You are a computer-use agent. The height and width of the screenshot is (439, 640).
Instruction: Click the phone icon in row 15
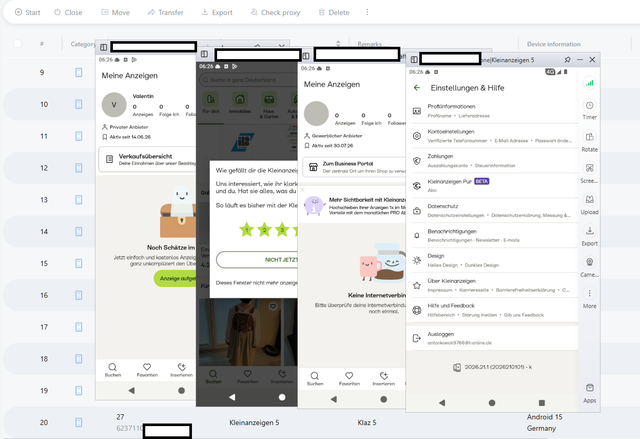tap(78, 264)
